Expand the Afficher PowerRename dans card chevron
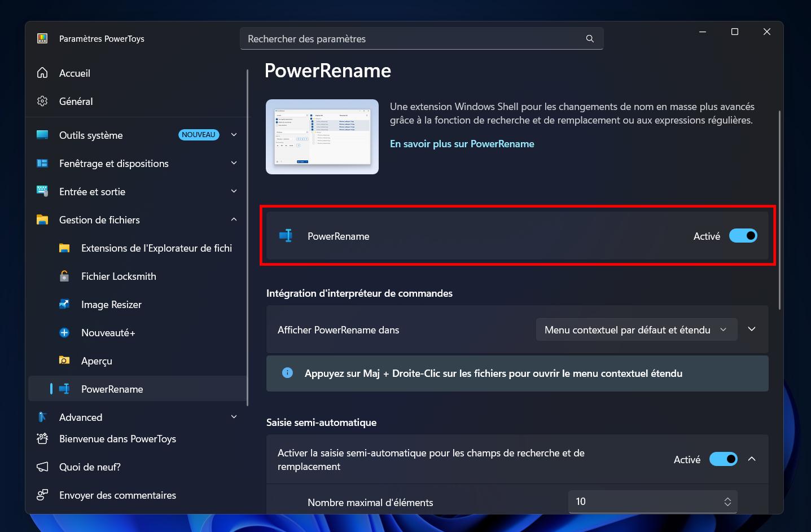 pyautogui.click(x=752, y=329)
